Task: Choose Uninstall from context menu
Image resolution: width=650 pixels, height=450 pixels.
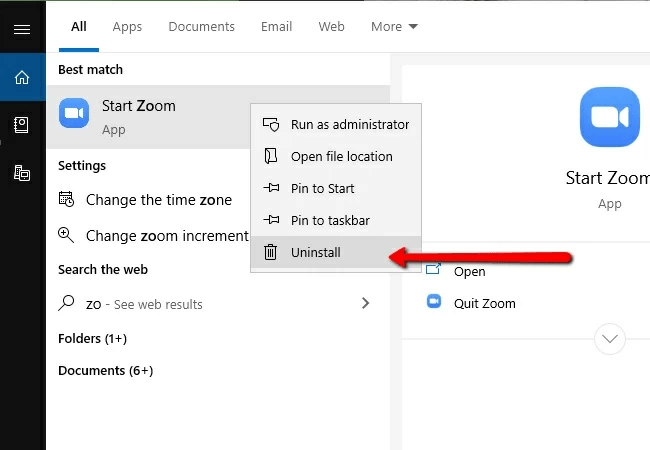Action: (x=336, y=252)
